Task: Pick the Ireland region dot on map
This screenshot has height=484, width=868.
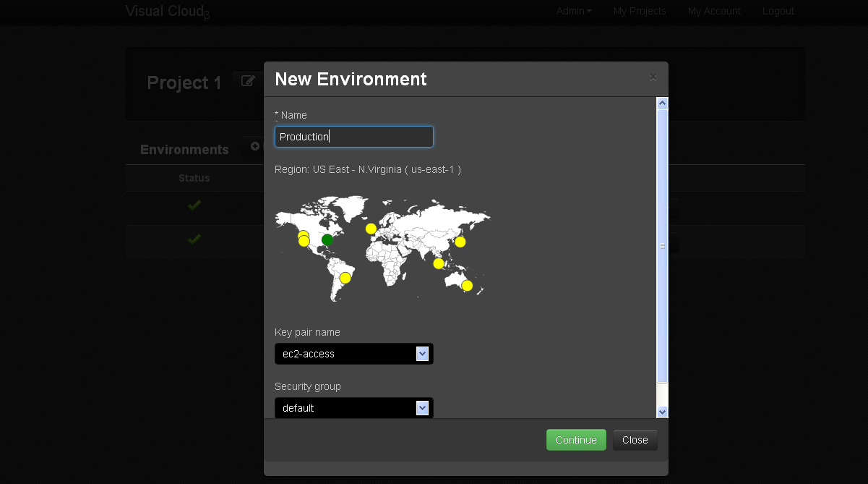Action: tap(371, 229)
